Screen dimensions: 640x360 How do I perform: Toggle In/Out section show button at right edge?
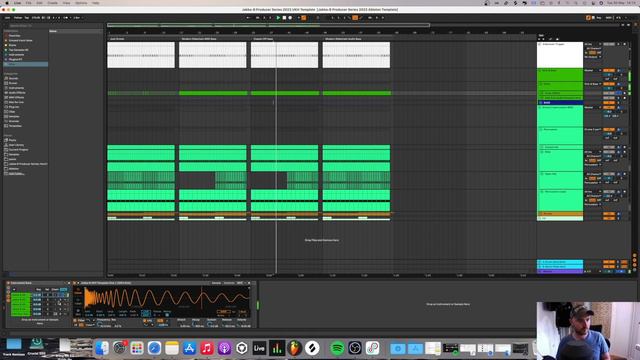click(634, 256)
